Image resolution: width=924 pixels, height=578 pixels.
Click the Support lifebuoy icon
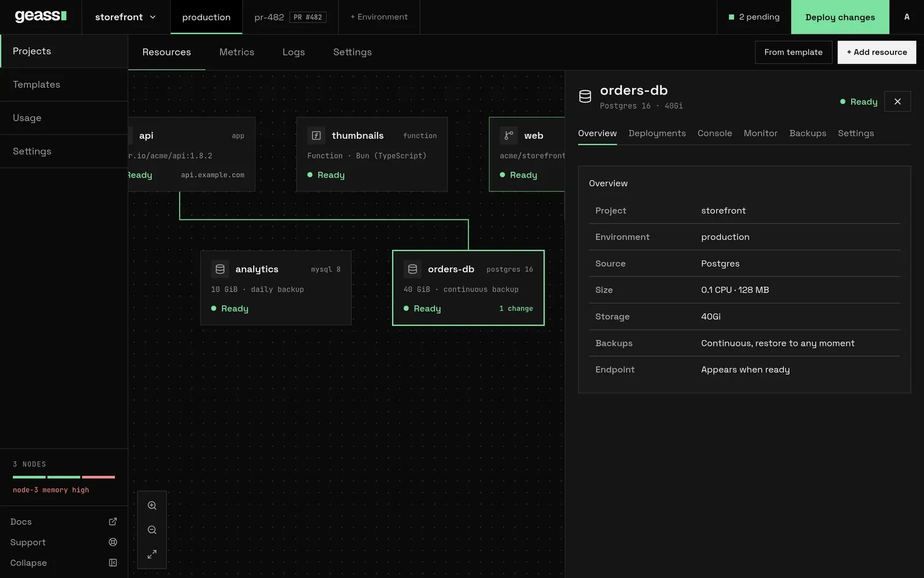[113, 542]
